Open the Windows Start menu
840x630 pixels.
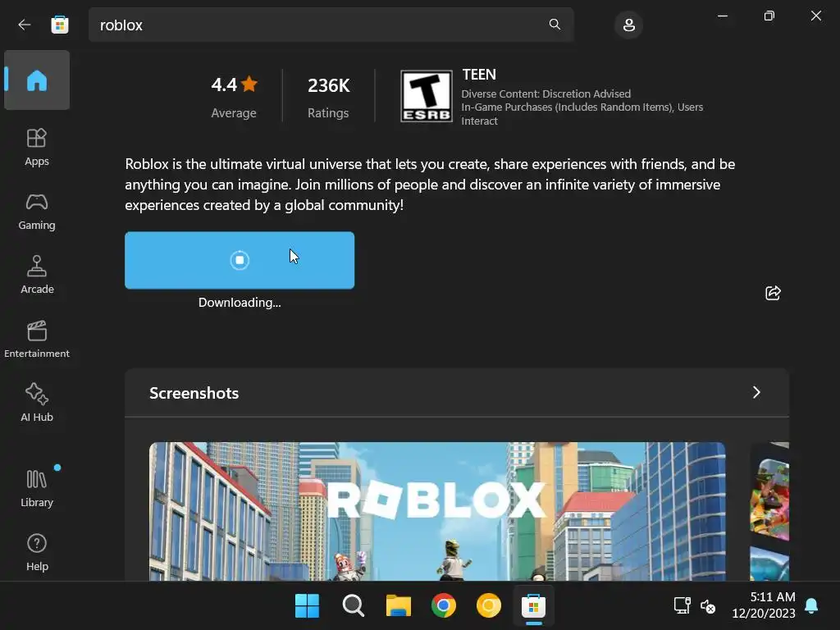pos(307,606)
